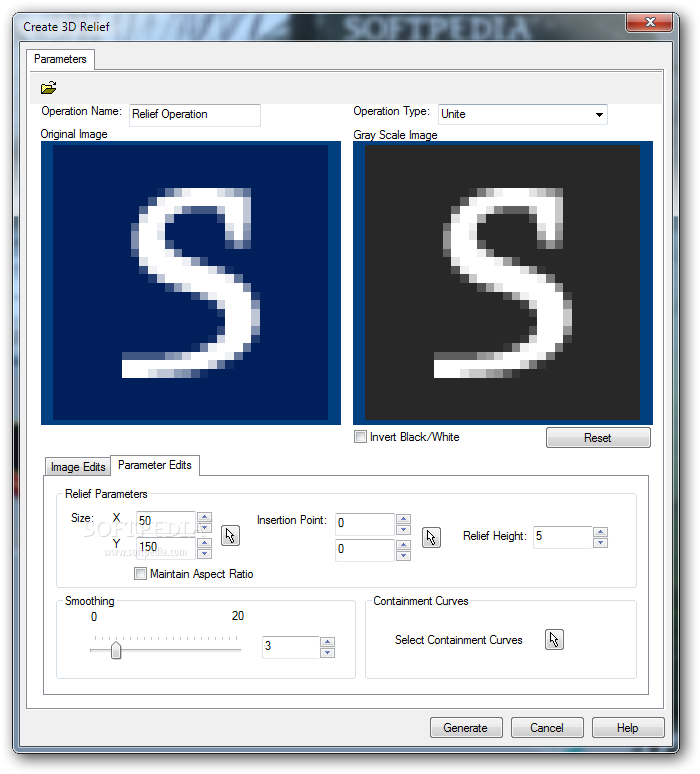
Task: Decrease second Insertion Point value
Action: (403, 556)
